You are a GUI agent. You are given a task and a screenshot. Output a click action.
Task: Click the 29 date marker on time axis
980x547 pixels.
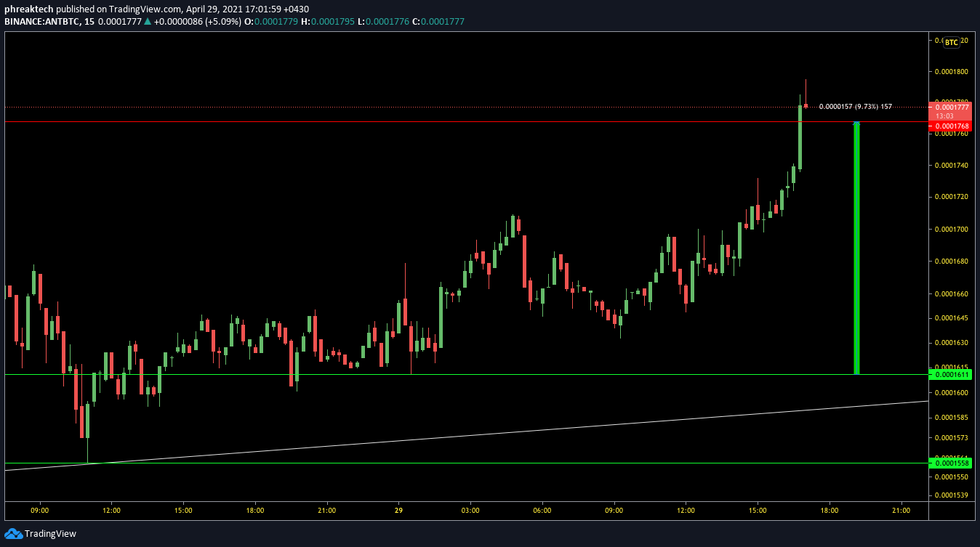pos(398,511)
